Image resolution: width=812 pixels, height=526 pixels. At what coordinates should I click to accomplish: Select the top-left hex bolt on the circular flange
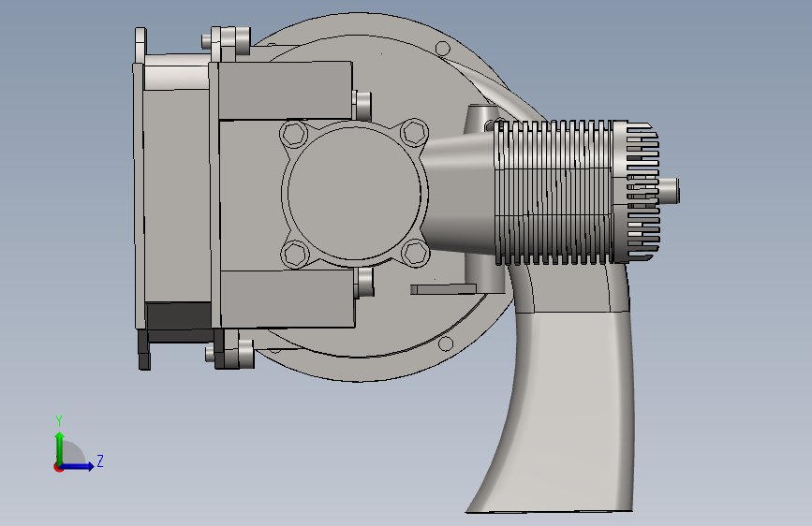[294, 134]
